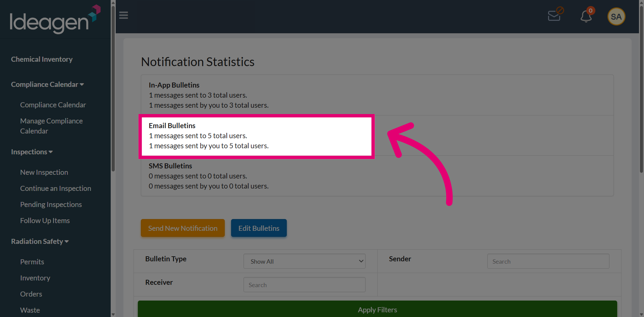Select the SMS Bulletins heading
The image size is (644, 317).
click(x=170, y=166)
